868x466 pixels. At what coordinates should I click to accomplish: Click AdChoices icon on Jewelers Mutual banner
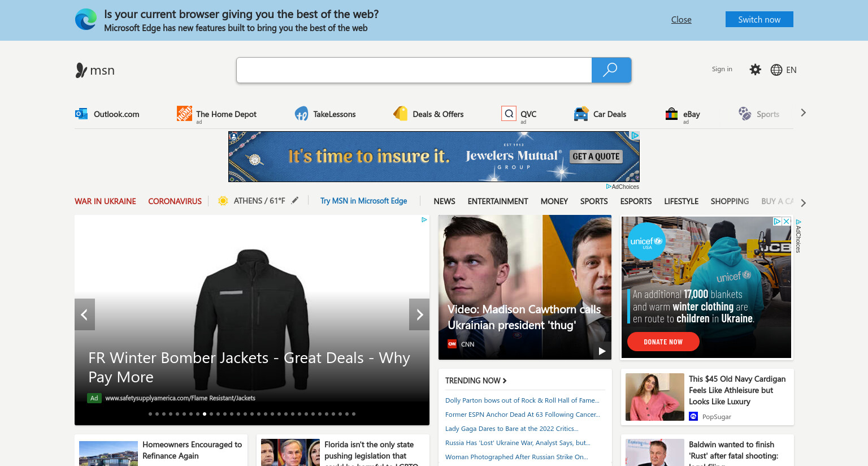coord(635,136)
